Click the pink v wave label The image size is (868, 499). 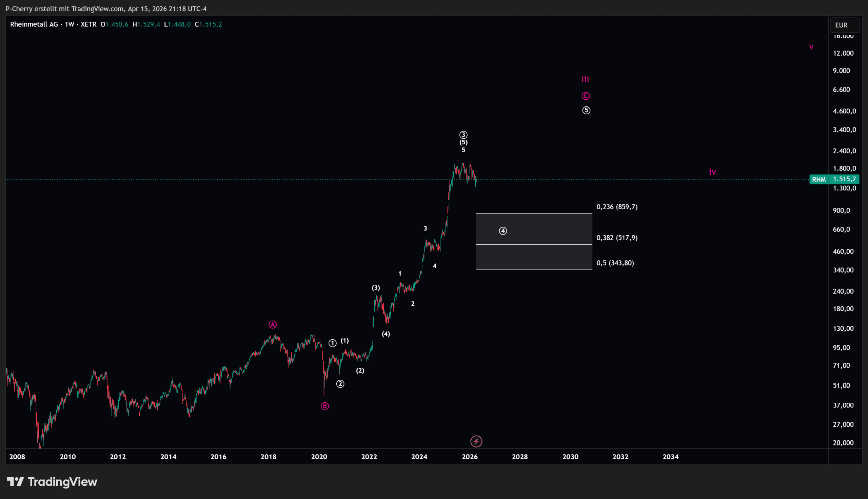(x=811, y=47)
